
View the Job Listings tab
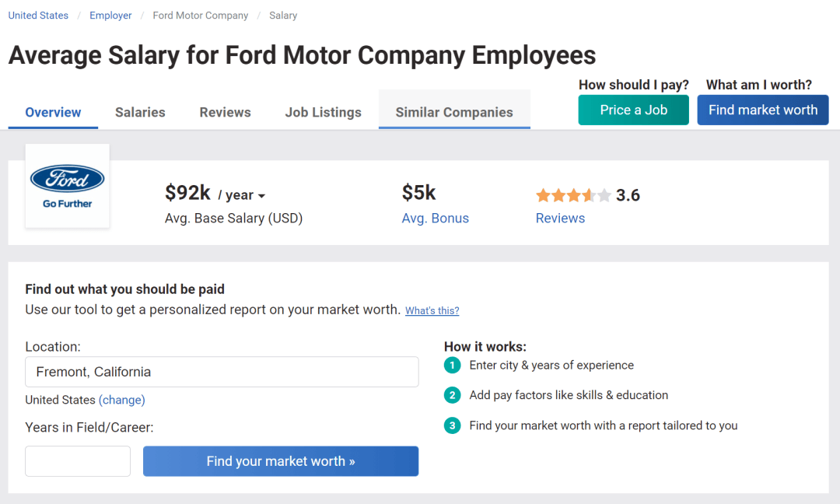pyautogui.click(x=323, y=112)
